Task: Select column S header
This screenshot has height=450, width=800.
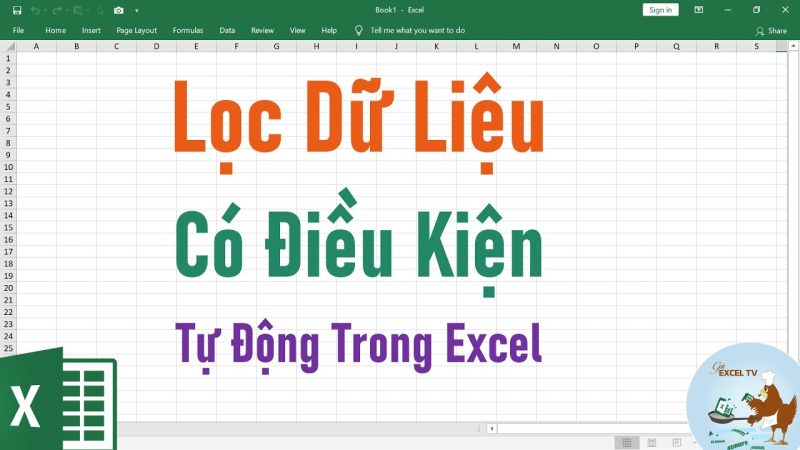Action: (757, 46)
